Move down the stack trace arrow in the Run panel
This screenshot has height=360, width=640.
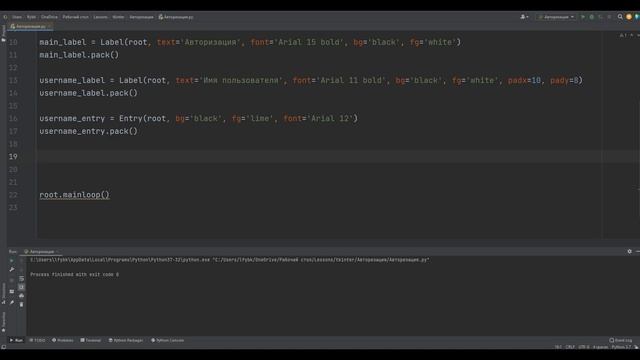coord(21,270)
